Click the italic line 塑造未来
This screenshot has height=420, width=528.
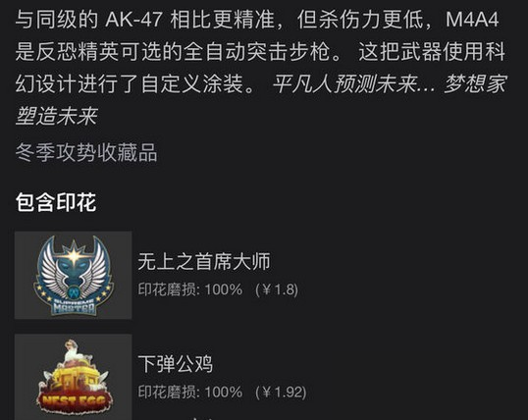57,116
